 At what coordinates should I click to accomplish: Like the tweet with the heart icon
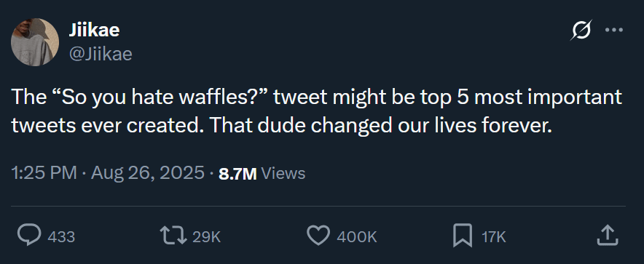coord(318,236)
